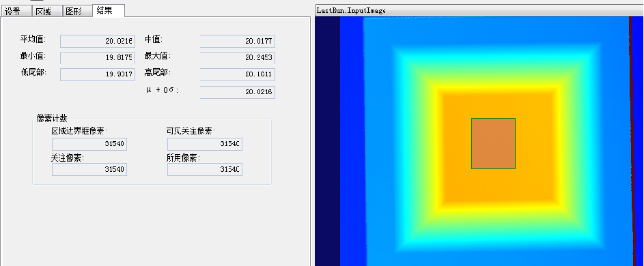Click the 结果 tab
644x266 pixels.
click(x=109, y=10)
